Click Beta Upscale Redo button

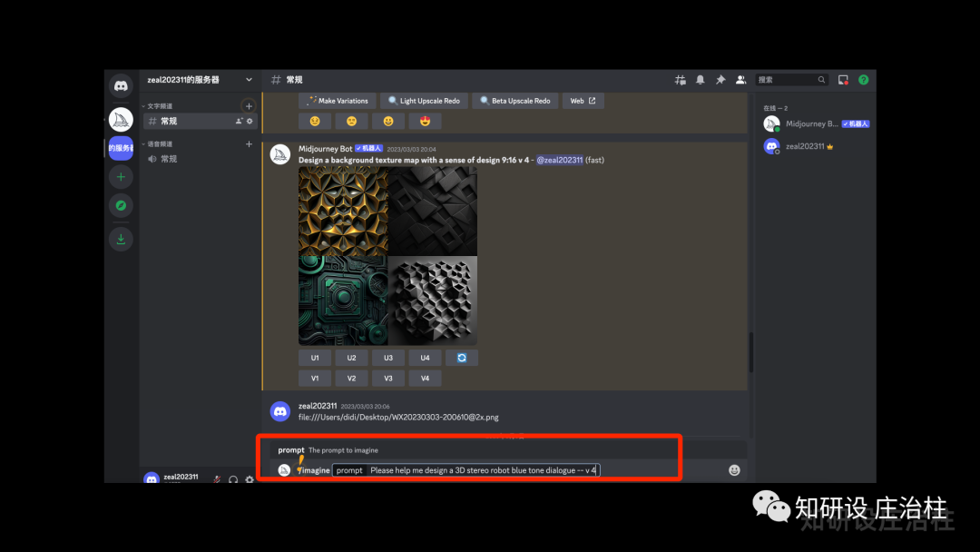(x=515, y=101)
